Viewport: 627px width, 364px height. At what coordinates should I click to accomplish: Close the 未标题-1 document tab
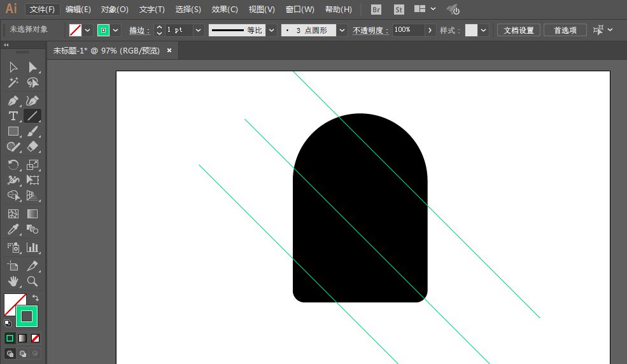(169, 50)
